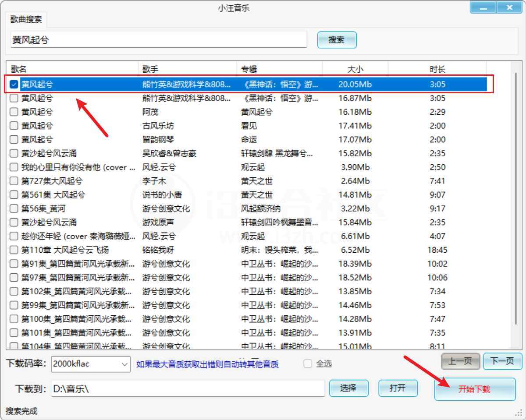Viewport: 526px width, 420px height.
Task: Click the 下载到 path field D:\音乐\
Action: [188, 388]
